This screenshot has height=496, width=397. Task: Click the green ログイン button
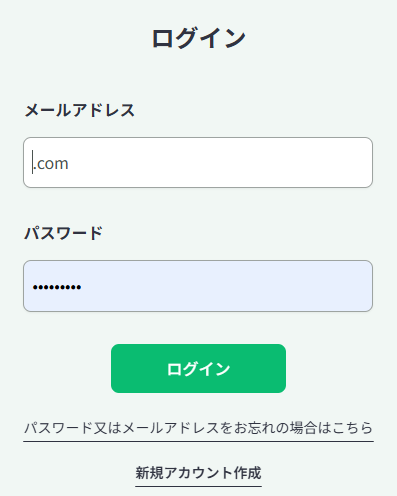198,368
